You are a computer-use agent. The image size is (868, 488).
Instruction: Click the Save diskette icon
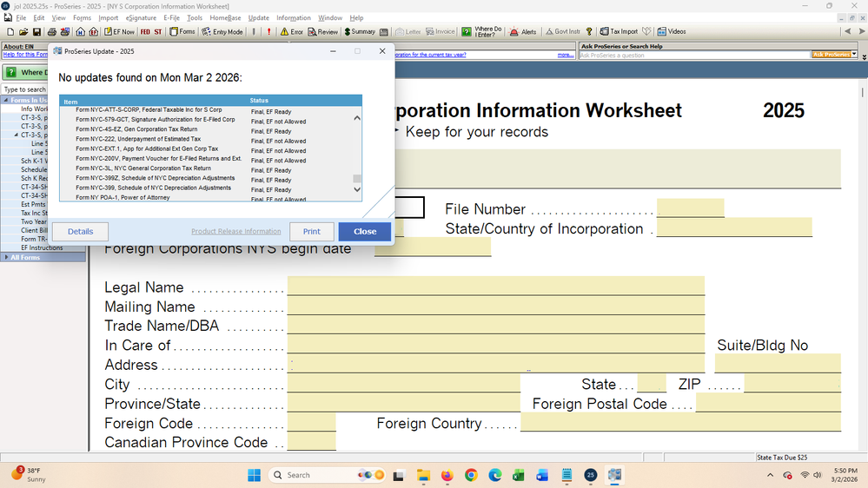pyautogui.click(x=37, y=32)
